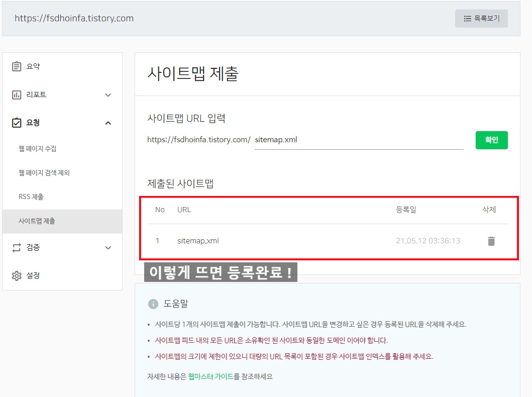
Task: Click the 21.05.12 03:36:13 date
Action: (x=428, y=241)
